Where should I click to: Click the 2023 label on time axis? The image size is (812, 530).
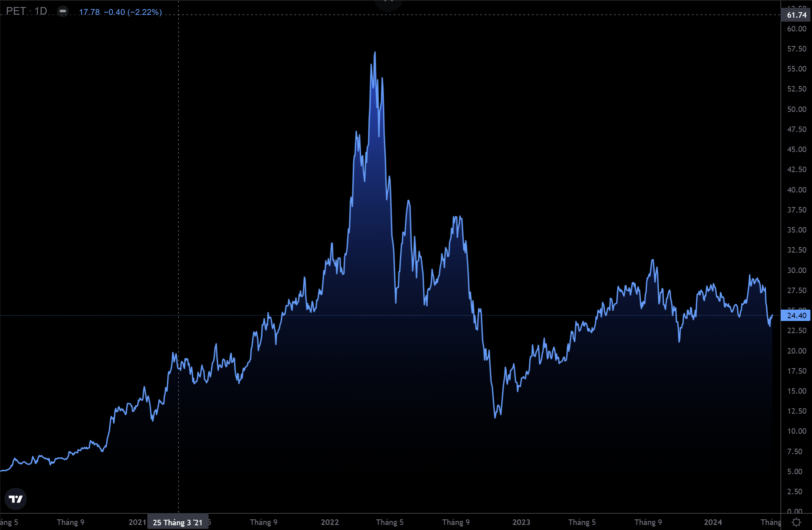coord(521,522)
